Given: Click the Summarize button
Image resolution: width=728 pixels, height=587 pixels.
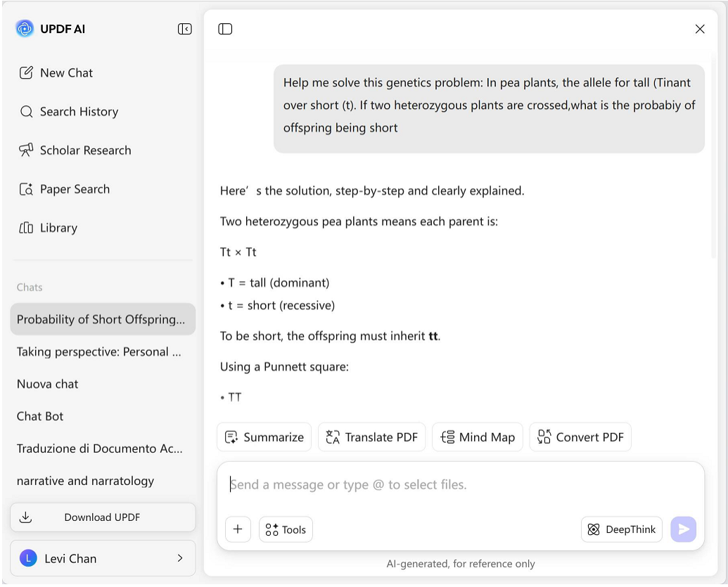Looking at the screenshot, I should pos(264,437).
